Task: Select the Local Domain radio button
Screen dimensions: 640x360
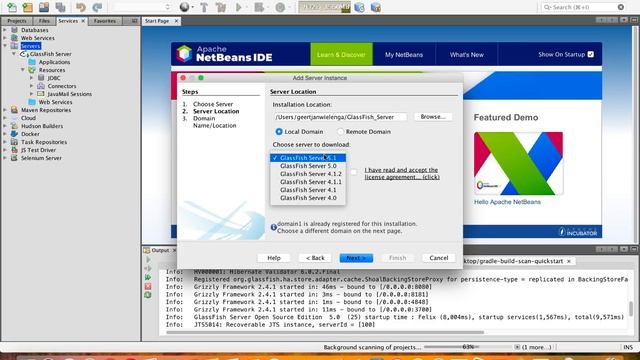Action: [279, 131]
